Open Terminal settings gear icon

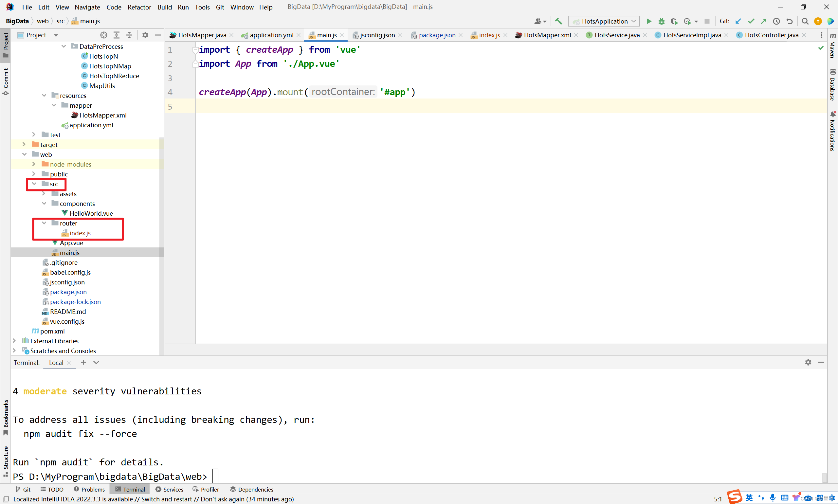(x=808, y=362)
